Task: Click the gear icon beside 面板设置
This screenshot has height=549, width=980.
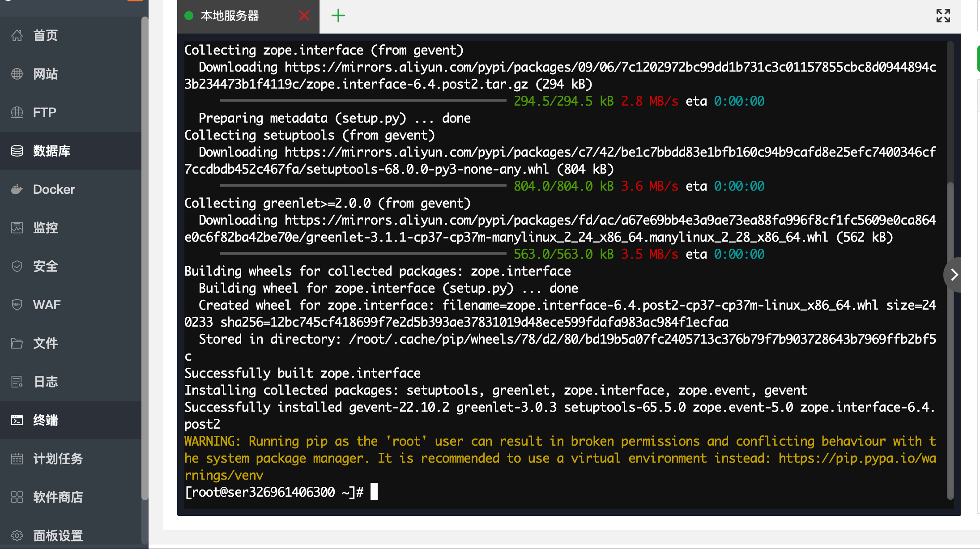Action: (17, 536)
